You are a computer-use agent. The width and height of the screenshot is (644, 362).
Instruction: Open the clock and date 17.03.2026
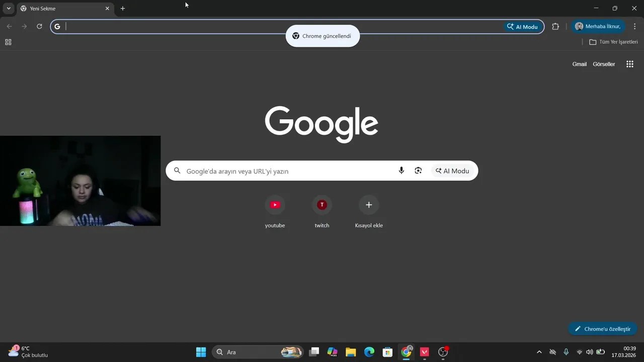tap(624, 351)
